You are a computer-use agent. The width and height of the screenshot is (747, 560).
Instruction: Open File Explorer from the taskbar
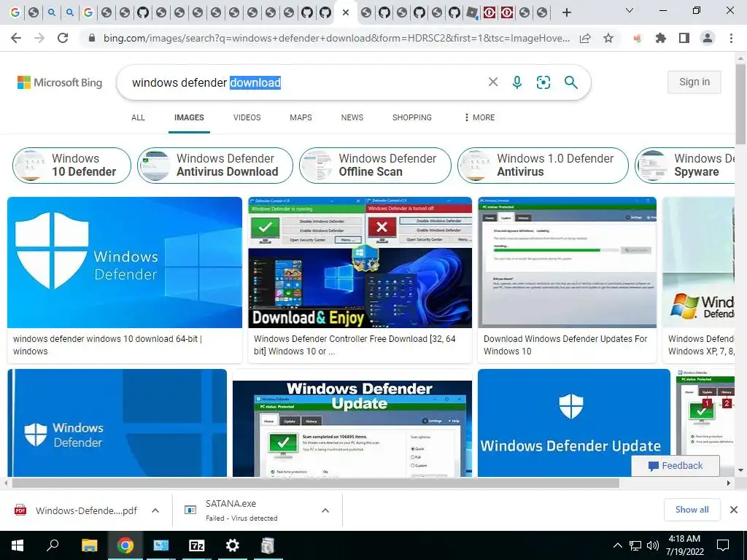89,545
